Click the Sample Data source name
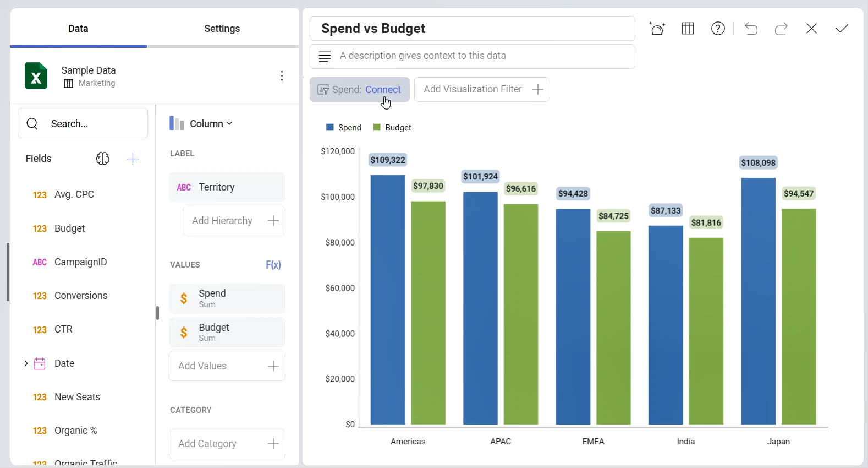 (x=89, y=70)
